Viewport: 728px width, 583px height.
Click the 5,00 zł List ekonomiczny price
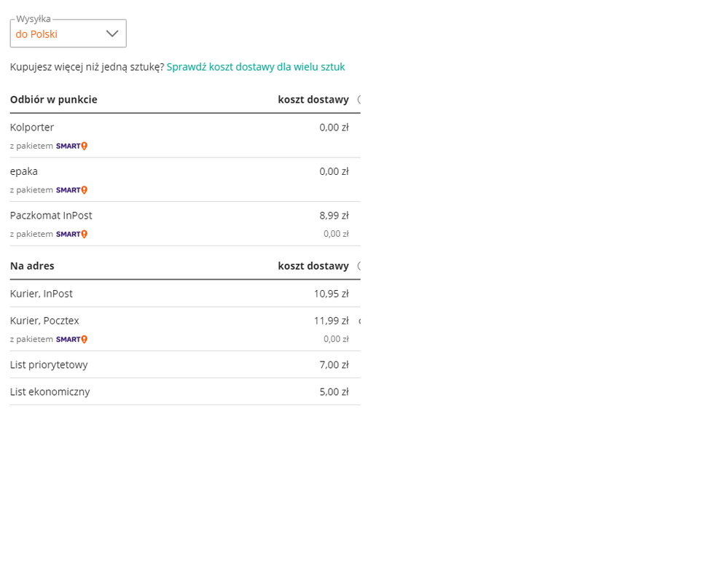334,391
